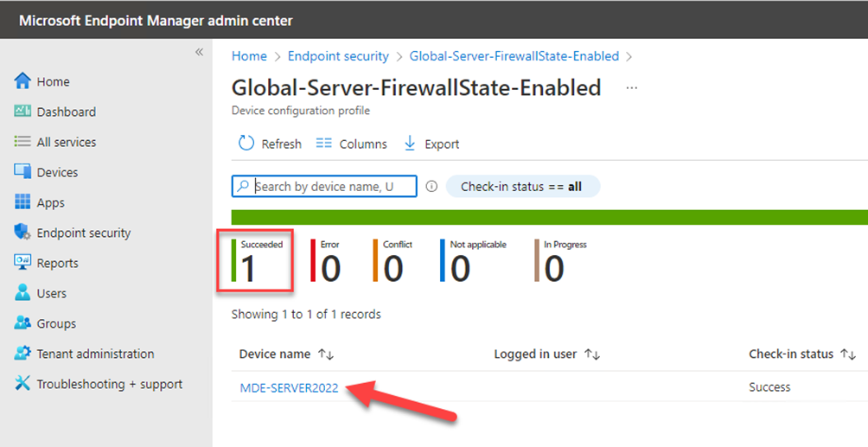The height and width of the screenshot is (447, 868).
Task: Click the Reports screen icon
Action: 22,262
